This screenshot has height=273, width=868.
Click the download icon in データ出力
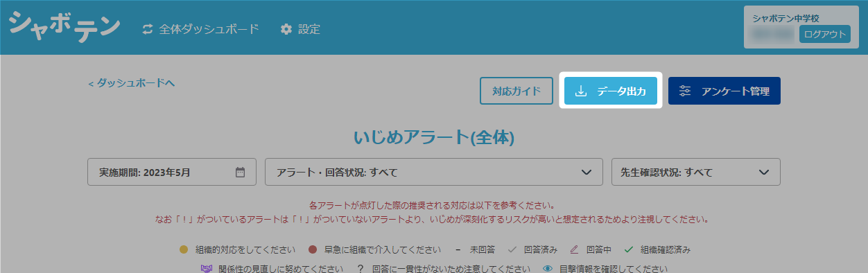[x=582, y=91]
